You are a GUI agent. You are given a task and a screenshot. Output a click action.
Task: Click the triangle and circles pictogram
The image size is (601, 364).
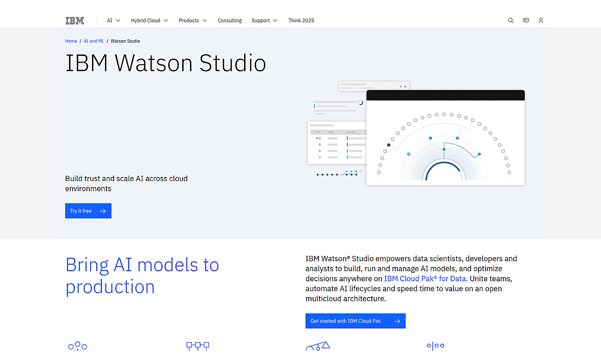pos(318,346)
